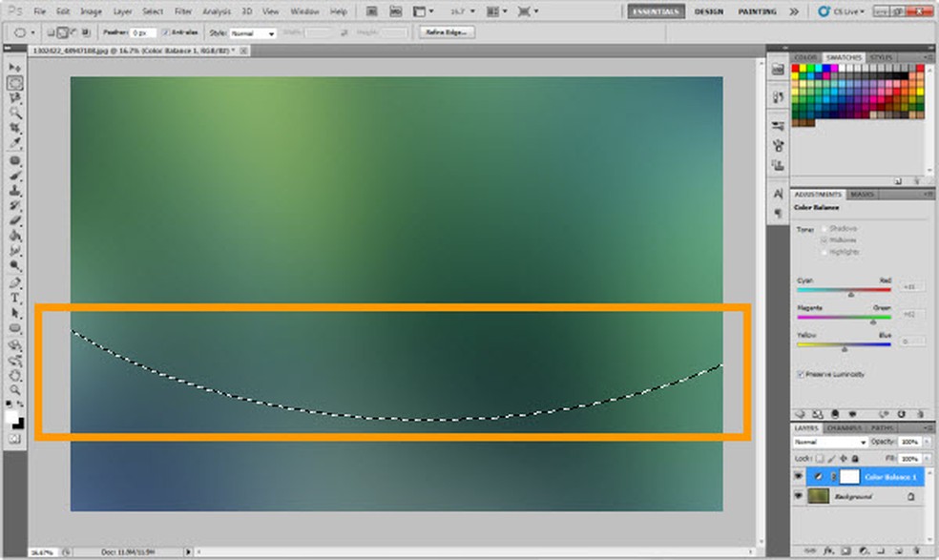Open the Opacity slider arrow
This screenshot has width=939, height=560.
point(927,442)
